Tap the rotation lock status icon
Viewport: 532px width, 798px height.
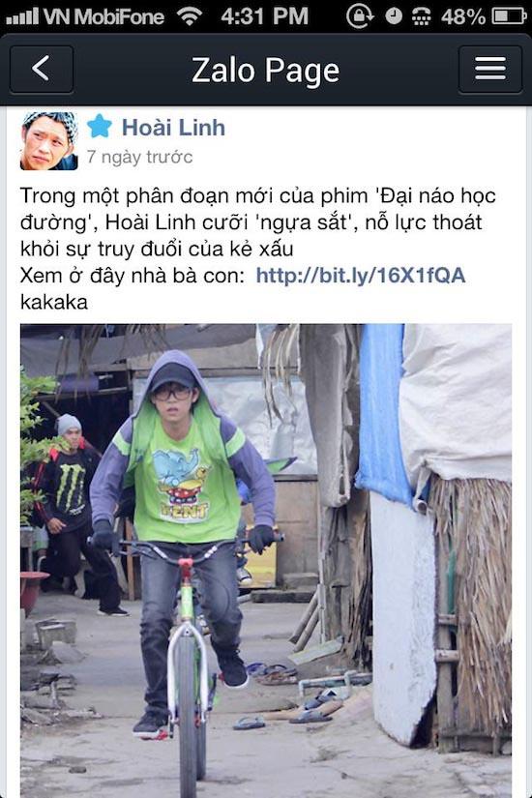pyautogui.click(x=360, y=16)
